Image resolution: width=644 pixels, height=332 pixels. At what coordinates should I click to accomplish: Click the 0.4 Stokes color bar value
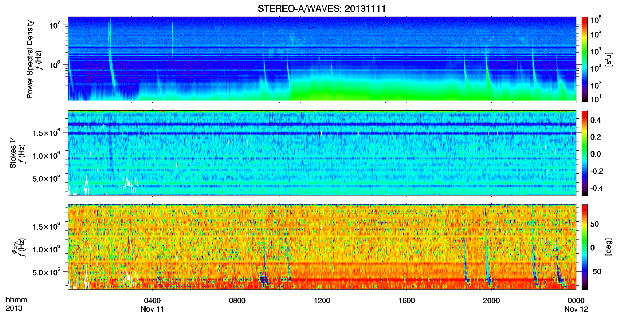(595, 120)
